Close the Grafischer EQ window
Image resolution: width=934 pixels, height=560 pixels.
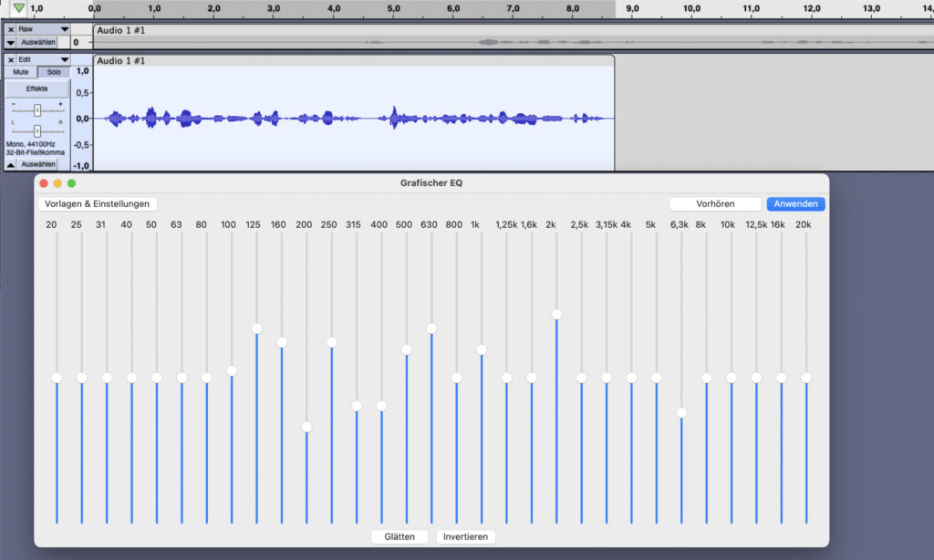[x=44, y=183]
